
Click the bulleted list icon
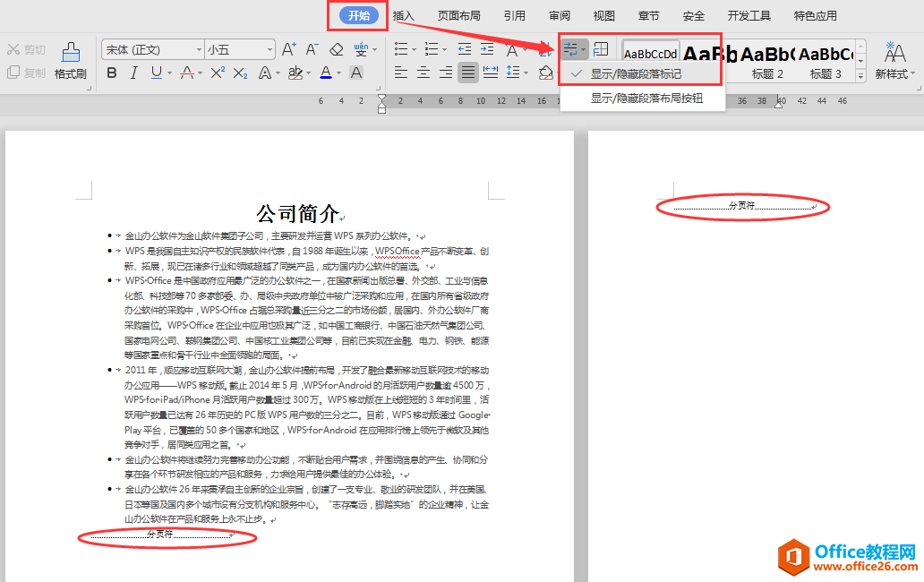click(x=401, y=49)
